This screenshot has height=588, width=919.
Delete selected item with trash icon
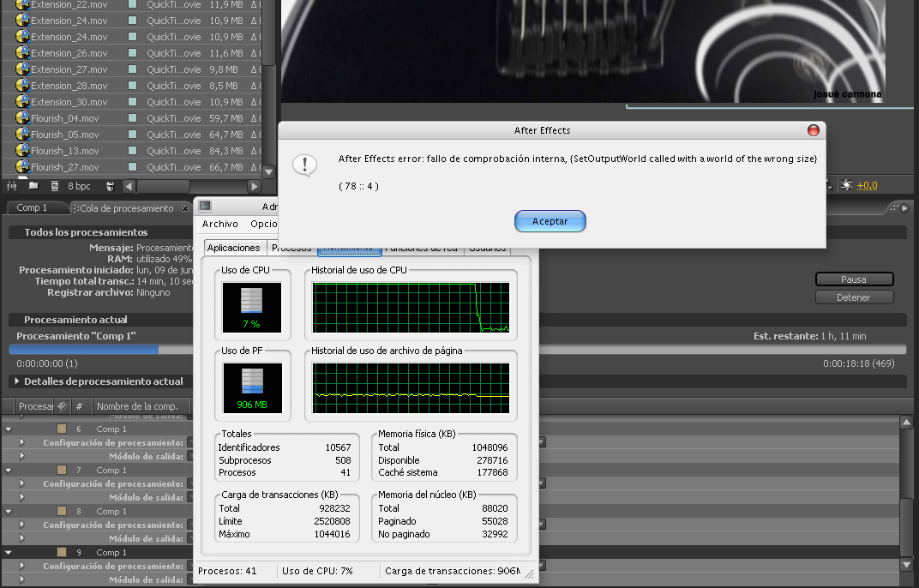110,186
